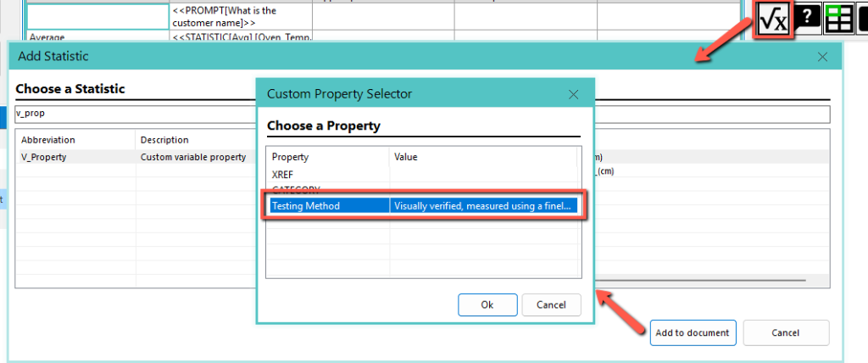The height and width of the screenshot is (363, 868).
Task: Click the Value column header
Action: (483, 157)
